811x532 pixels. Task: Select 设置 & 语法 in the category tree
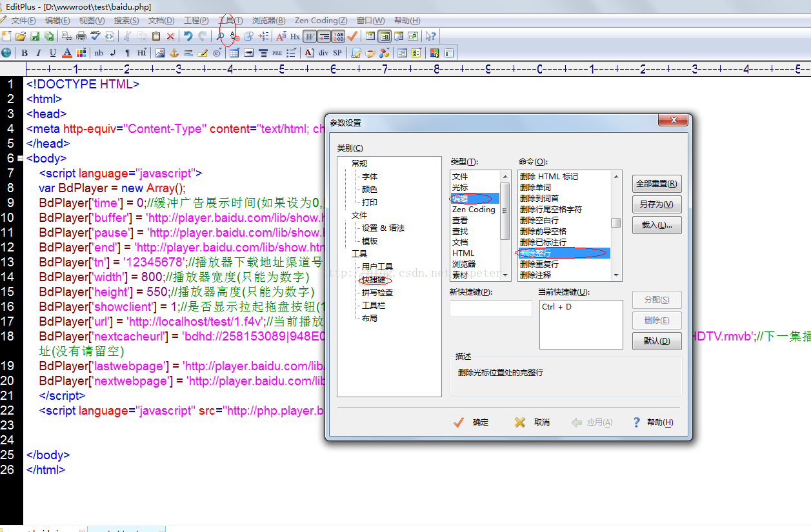[383, 228]
